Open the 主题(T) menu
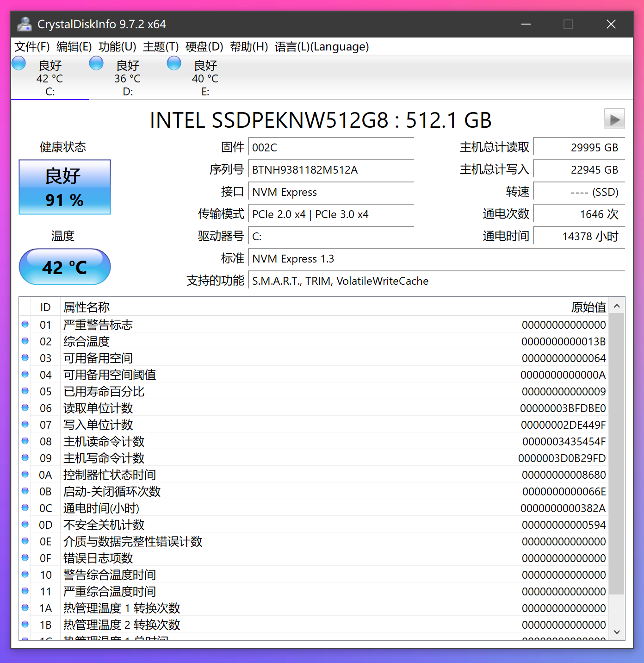The width and height of the screenshot is (644, 663). click(x=161, y=47)
